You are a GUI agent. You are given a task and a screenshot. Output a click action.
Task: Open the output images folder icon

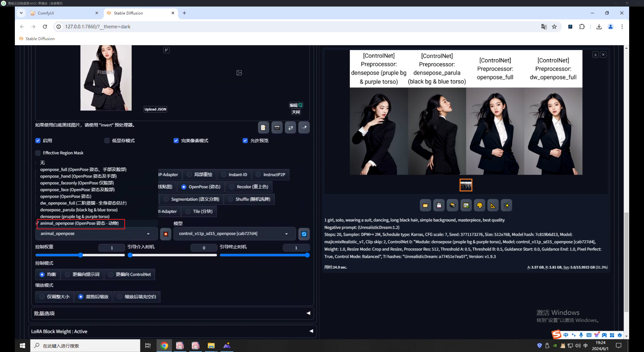(x=425, y=205)
